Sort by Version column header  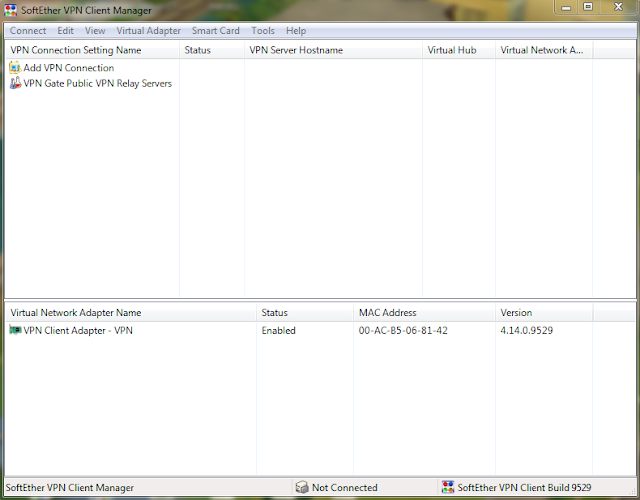544,313
